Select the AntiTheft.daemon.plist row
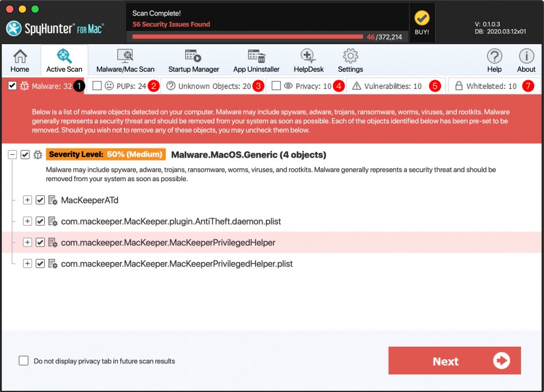Viewport: 544px width, 392px height. [x=171, y=221]
